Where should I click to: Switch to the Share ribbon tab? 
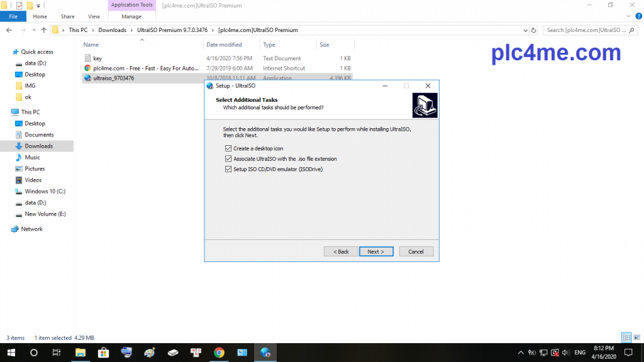click(67, 16)
